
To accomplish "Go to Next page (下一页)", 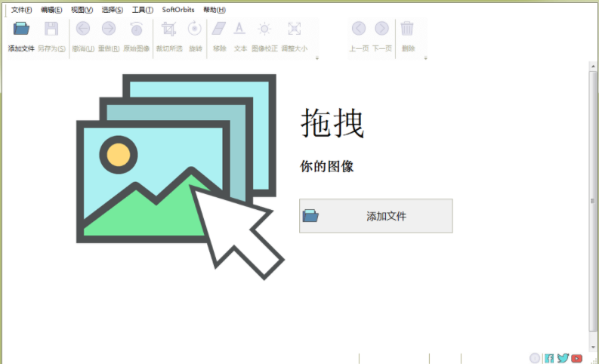I will pyautogui.click(x=381, y=29).
